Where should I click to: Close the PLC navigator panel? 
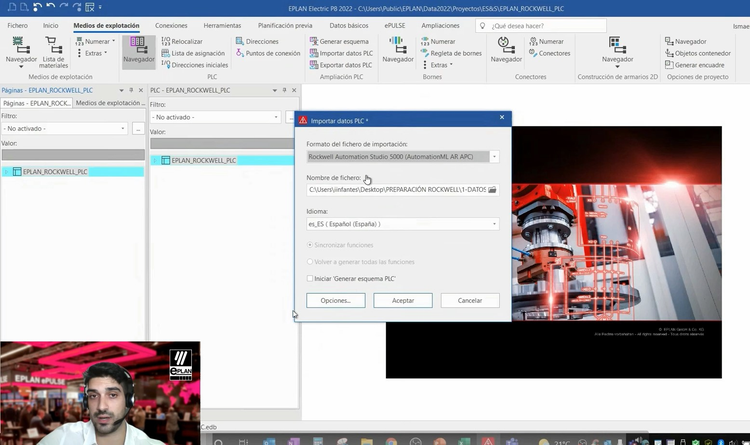(294, 90)
